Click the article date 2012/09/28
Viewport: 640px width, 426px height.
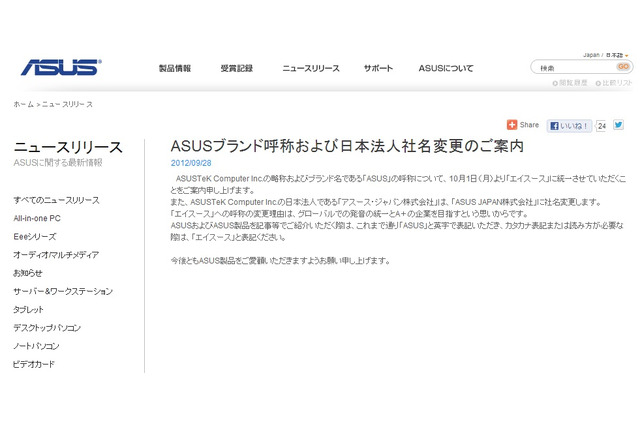point(191,163)
